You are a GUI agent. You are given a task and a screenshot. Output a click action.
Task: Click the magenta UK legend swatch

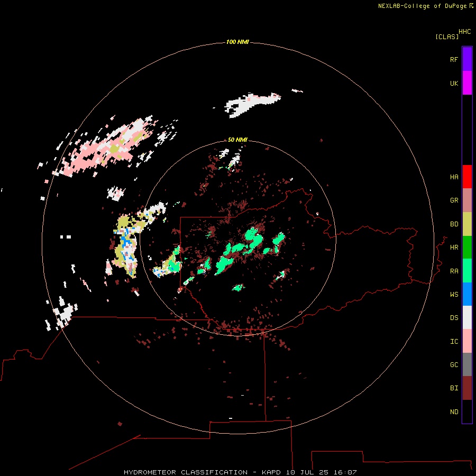coord(467,83)
